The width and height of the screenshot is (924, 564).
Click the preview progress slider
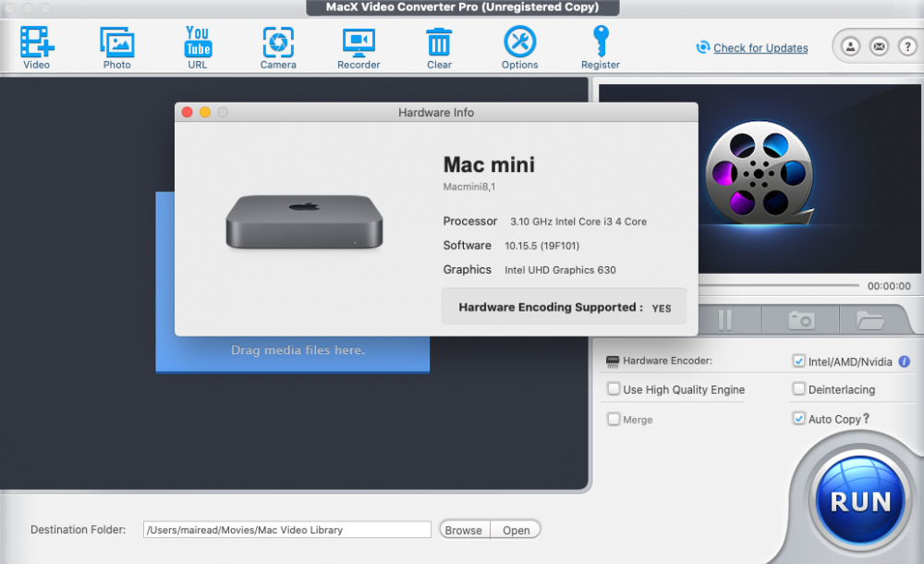tap(778, 286)
